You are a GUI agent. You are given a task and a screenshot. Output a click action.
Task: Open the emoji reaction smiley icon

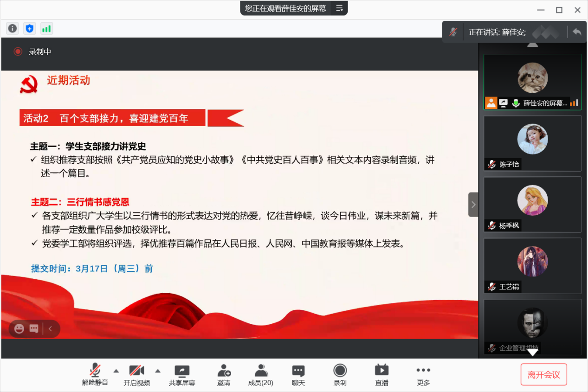(19, 329)
